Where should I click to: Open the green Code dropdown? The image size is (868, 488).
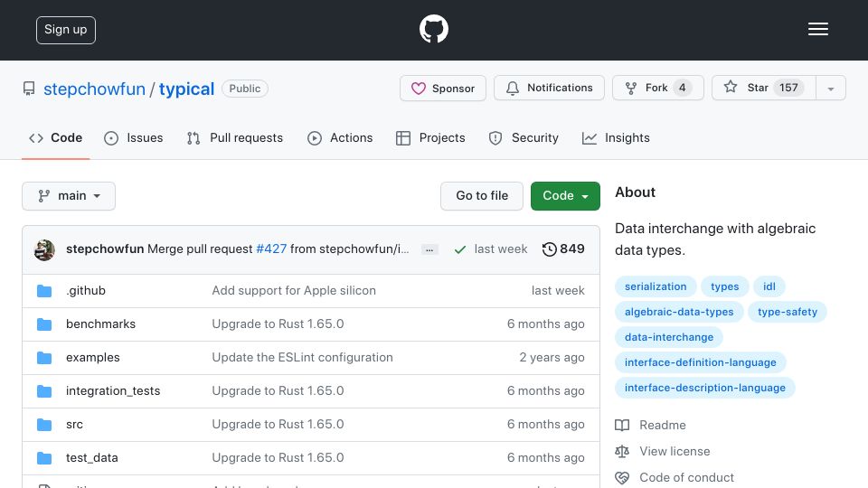(x=565, y=196)
